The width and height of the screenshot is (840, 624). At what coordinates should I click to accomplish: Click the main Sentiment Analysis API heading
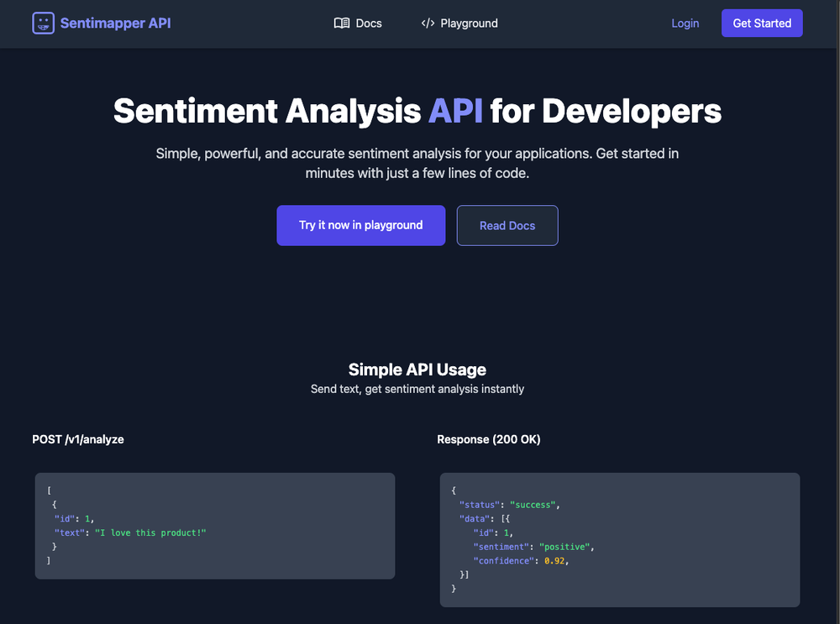pos(417,111)
